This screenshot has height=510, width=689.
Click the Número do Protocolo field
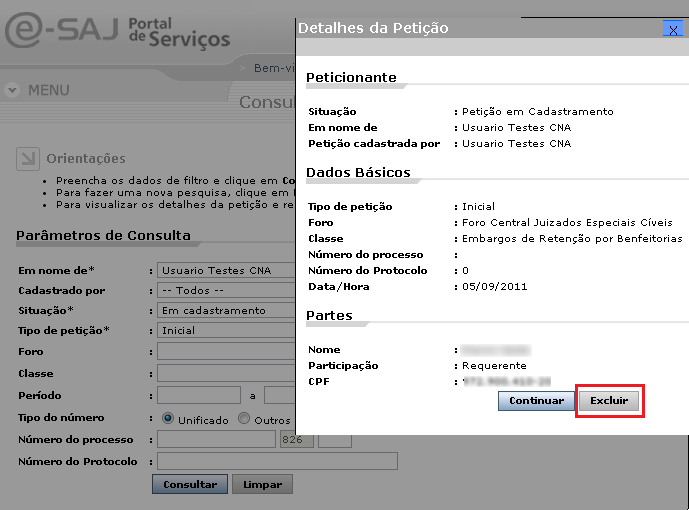click(276, 461)
